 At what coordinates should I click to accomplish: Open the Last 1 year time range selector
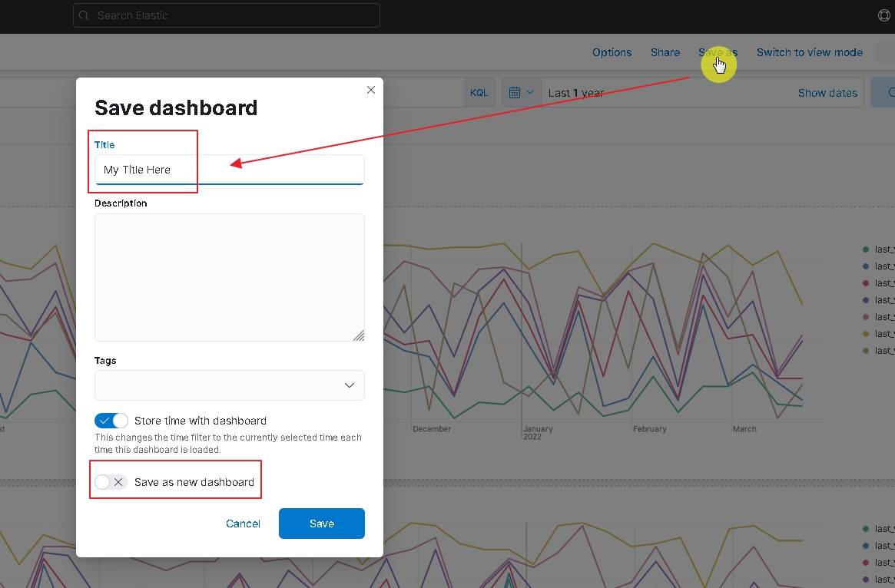pos(575,92)
